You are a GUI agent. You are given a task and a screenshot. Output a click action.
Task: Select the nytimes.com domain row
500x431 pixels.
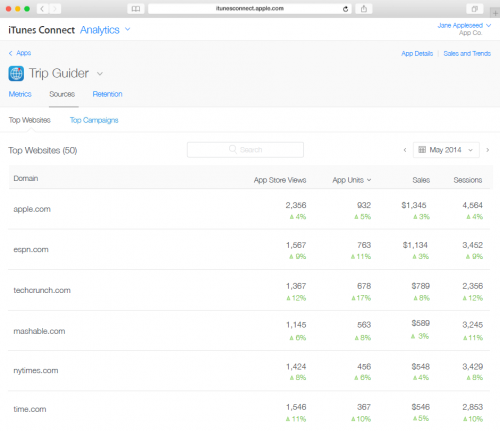pos(249,371)
